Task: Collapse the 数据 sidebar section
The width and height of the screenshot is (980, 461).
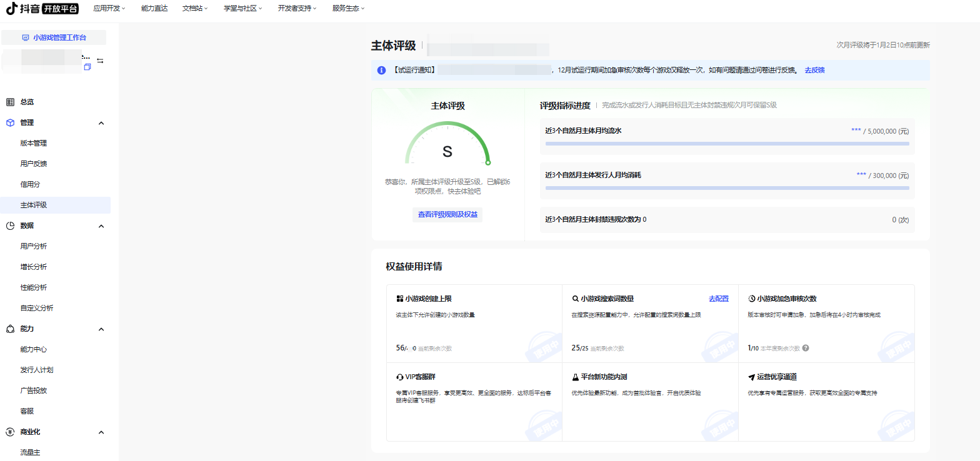Action: pos(101,226)
